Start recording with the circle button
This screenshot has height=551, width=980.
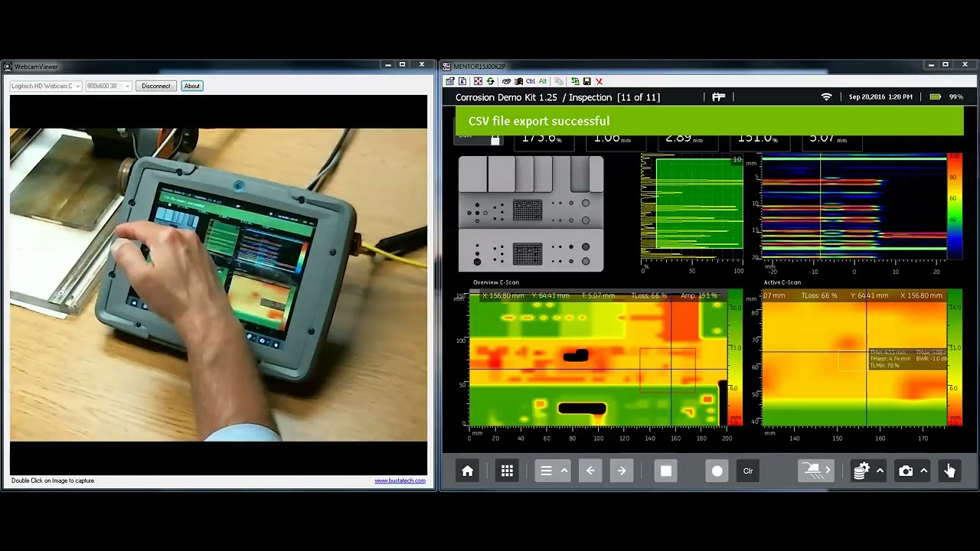(x=717, y=471)
